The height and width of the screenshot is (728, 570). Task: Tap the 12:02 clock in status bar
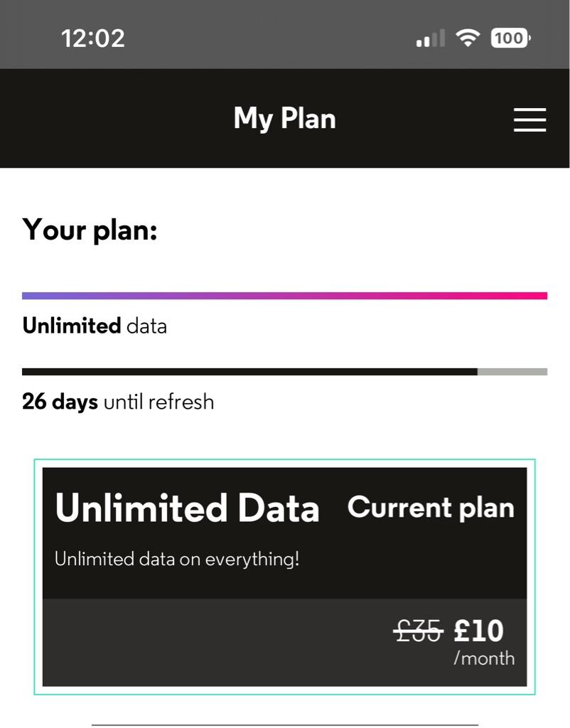93,38
